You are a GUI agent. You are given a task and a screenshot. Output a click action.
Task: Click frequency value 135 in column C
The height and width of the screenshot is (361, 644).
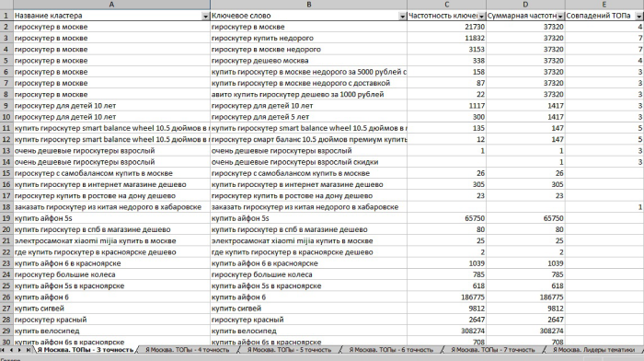tap(446, 128)
